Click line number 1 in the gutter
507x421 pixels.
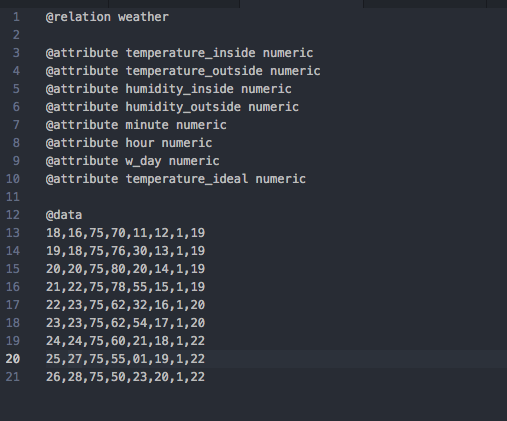click(x=16, y=17)
